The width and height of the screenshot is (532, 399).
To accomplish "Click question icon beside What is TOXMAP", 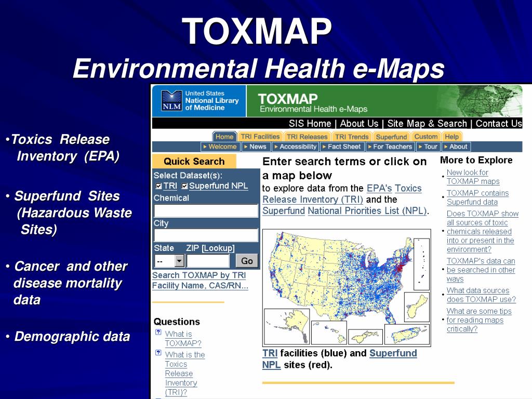I will [158, 332].
